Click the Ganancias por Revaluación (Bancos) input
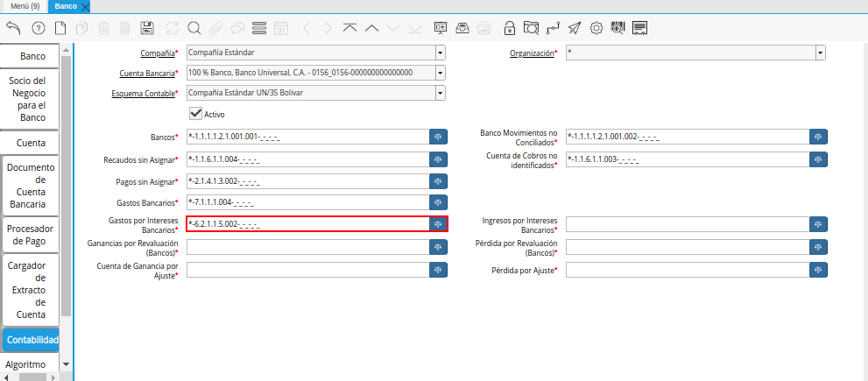Viewport: 868px width, 381px height. pos(307,247)
